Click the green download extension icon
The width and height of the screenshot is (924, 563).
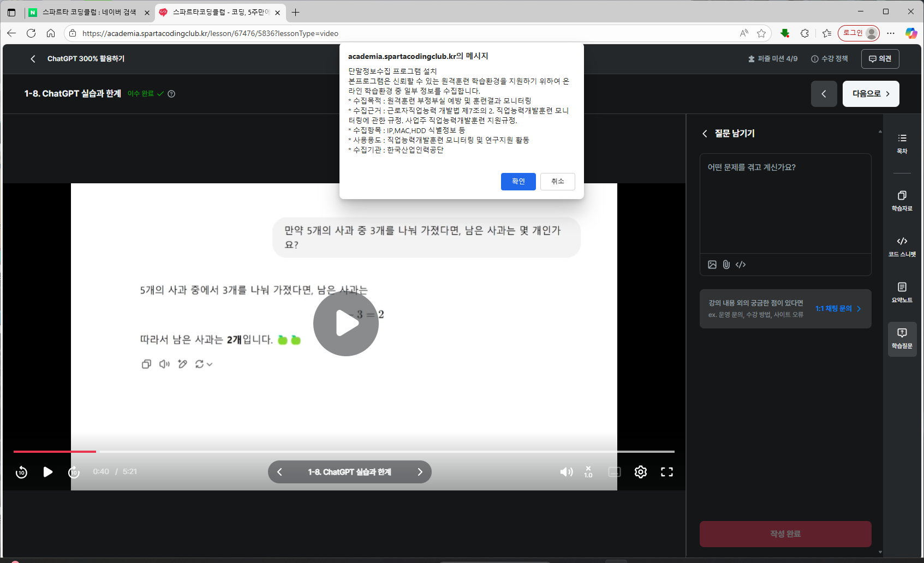point(785,33)
